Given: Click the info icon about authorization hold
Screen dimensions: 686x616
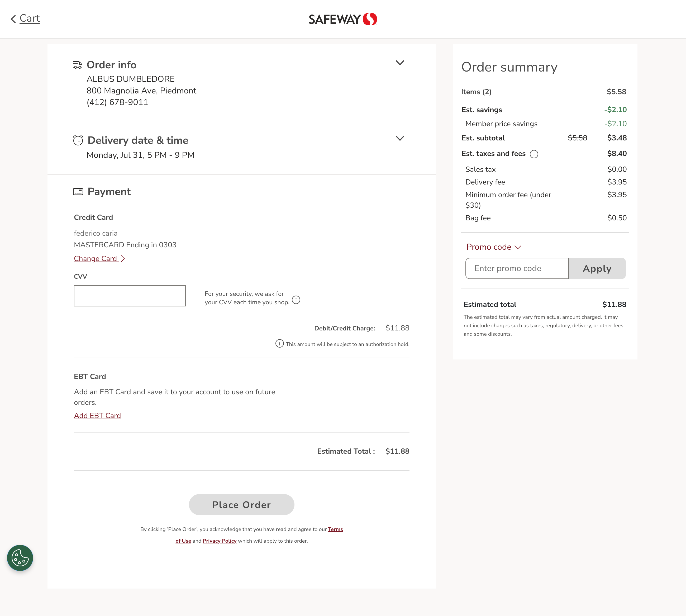Looking at the screenshot, I should pos(279,344).
